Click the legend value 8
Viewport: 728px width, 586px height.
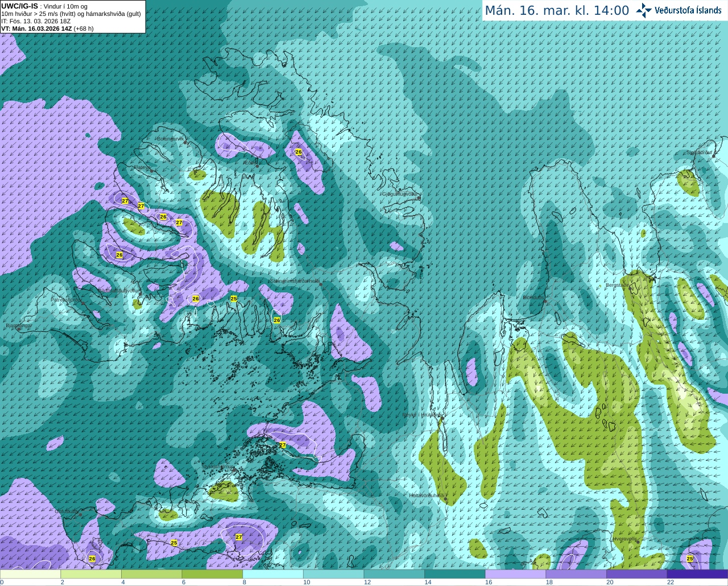pyautogui.click(x=244, y=582)
